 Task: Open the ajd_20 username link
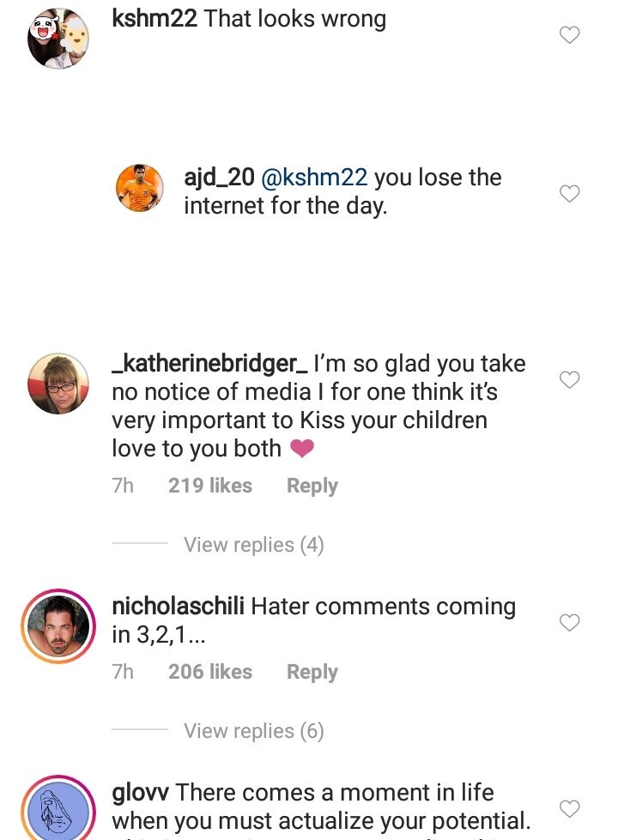219,178
